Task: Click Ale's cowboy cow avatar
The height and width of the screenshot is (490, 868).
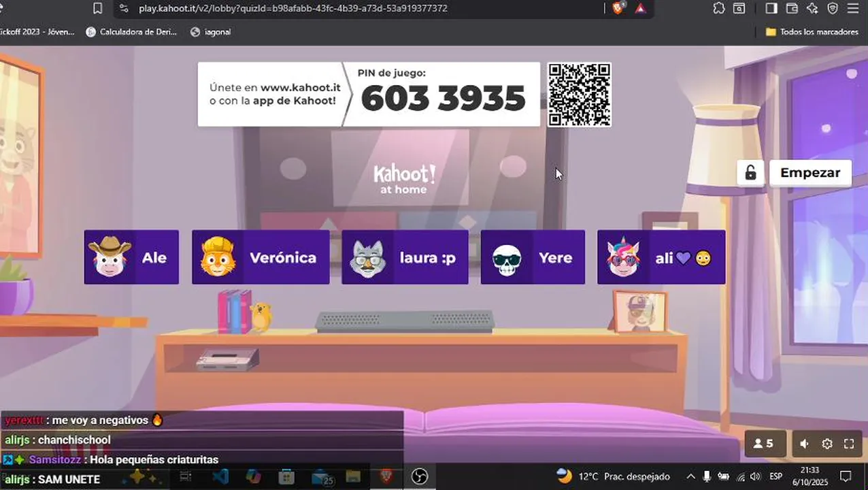Action: pyautogui.click(x=110, y=257)
